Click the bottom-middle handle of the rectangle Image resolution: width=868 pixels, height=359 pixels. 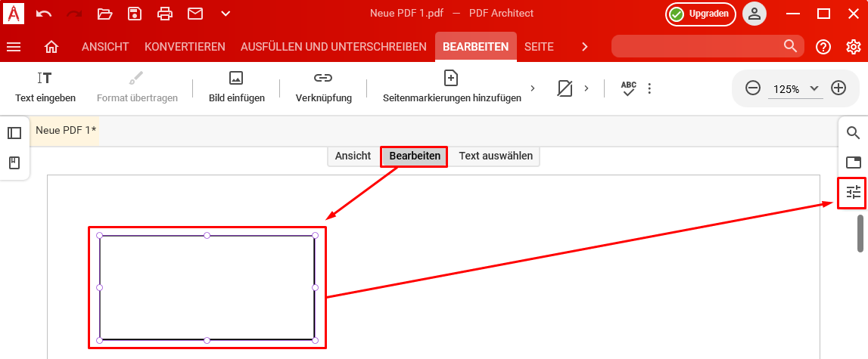(207, 340)
